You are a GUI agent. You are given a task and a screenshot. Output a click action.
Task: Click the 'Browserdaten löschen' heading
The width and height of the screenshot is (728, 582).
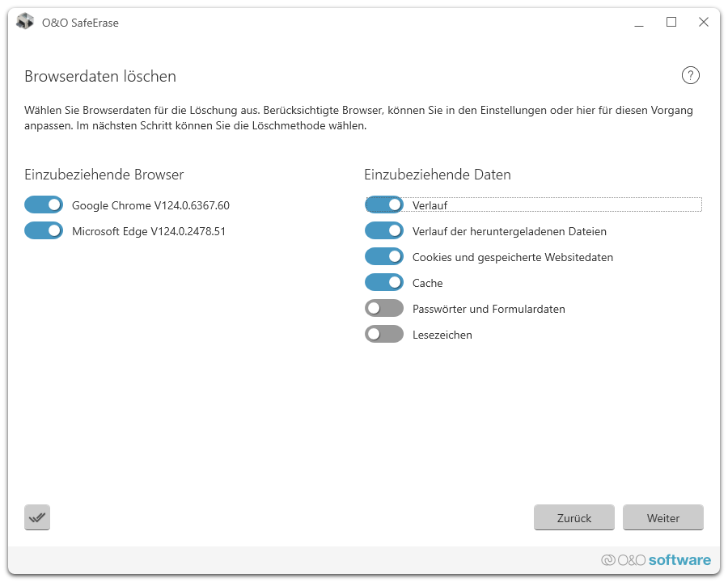[x=100, y=77]
